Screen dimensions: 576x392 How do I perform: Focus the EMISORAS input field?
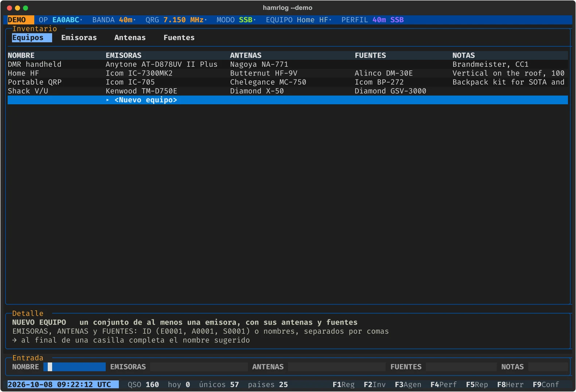(x=199, y=367)
